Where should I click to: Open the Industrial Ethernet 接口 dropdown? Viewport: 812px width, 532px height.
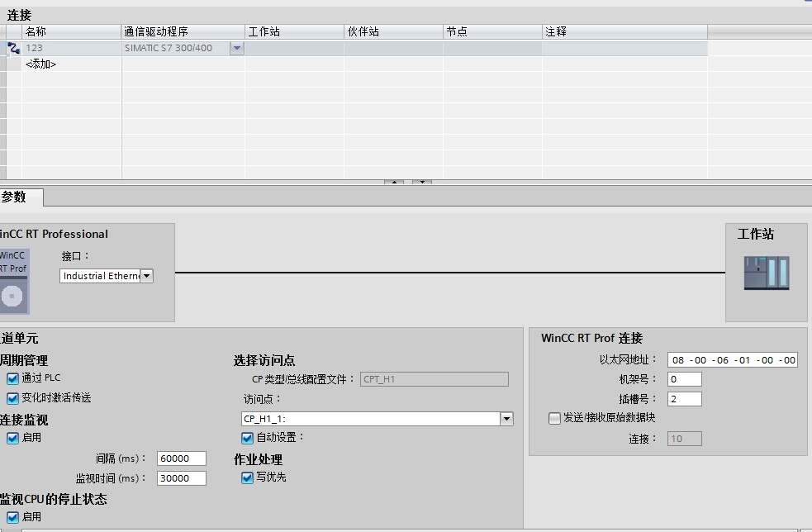147,276
